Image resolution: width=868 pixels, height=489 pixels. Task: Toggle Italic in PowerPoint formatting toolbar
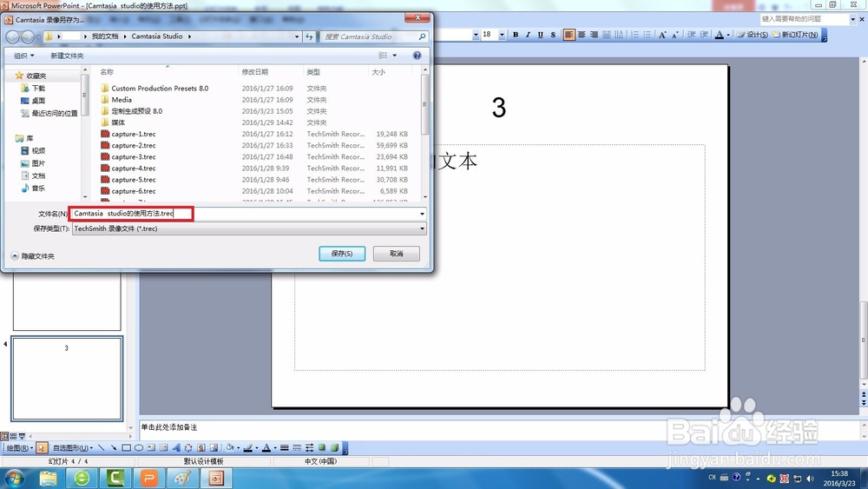pos(528,35)
